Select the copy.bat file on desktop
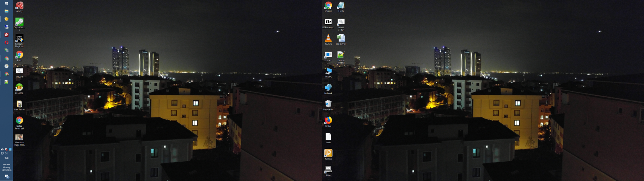 19,71
